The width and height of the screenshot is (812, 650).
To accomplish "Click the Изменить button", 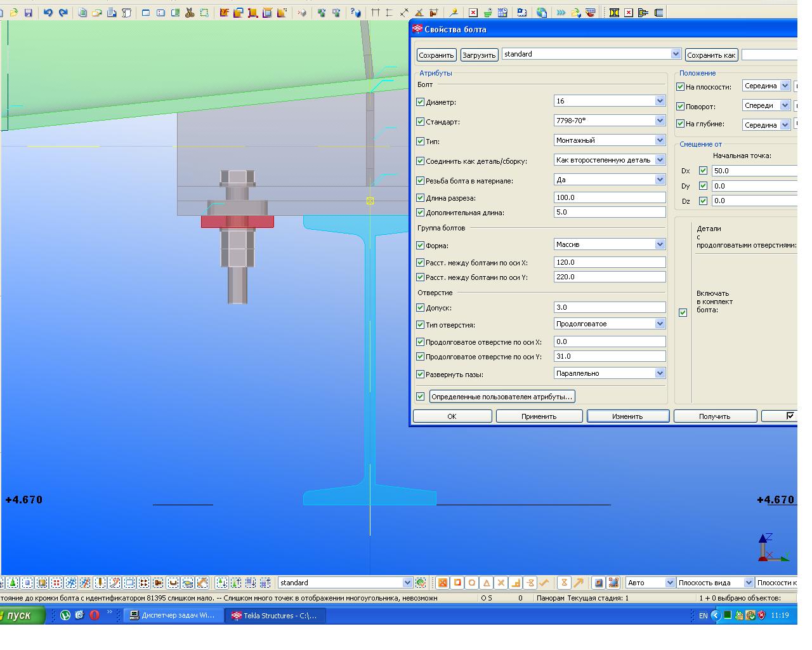I will click(627, 416).
